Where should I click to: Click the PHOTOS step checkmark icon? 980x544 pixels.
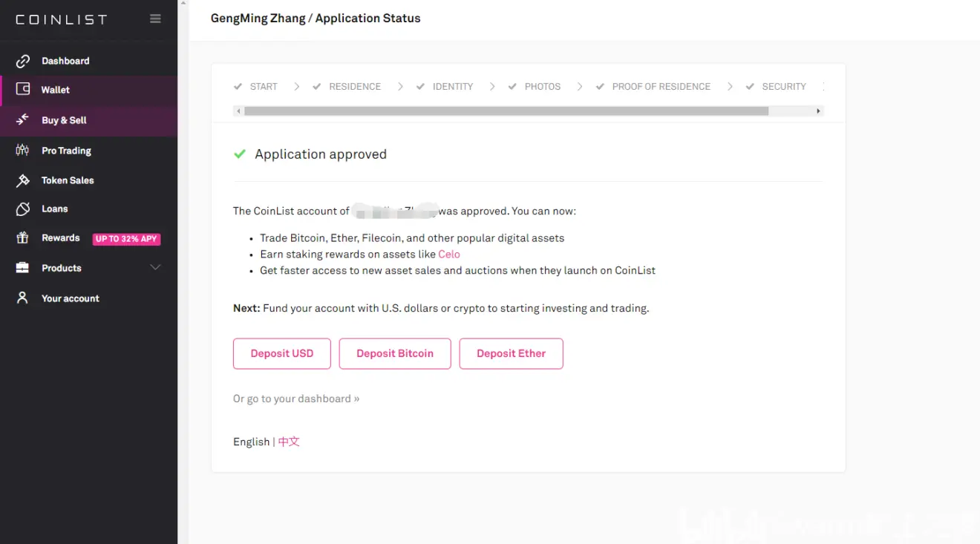512,87
